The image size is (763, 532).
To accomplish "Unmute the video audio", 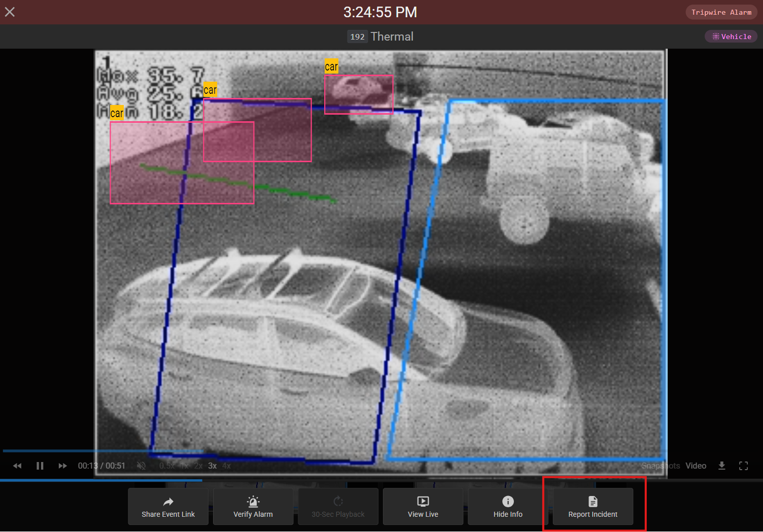I will [142, 466].
